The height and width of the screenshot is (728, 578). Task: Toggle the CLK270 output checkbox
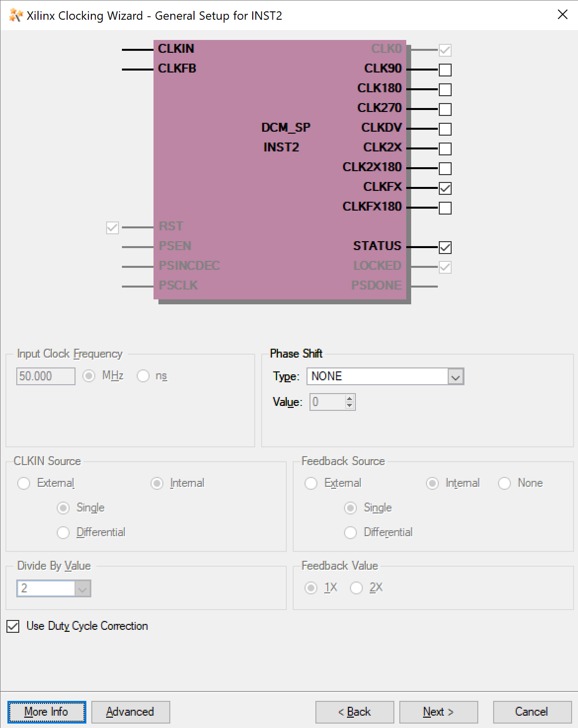445,109
